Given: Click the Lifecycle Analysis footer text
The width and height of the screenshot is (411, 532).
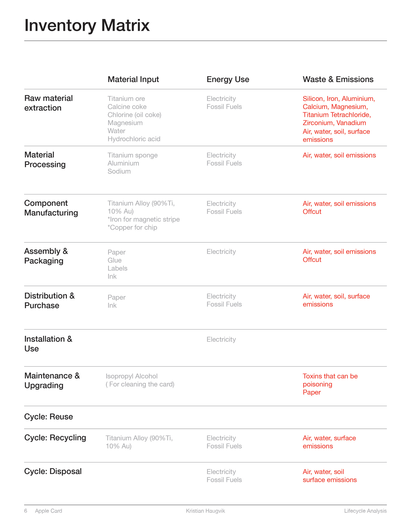Looking at the screenshot, I should point(365,511).
